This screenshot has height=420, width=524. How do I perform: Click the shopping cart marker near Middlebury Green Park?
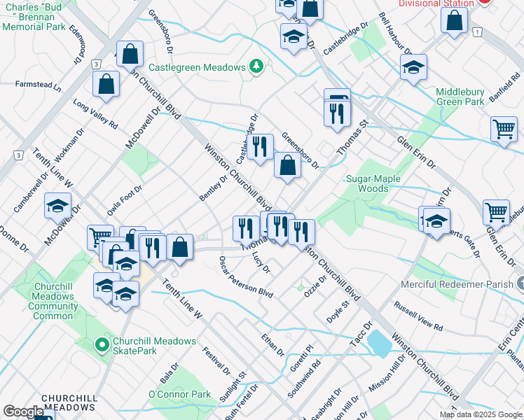[x=504, y=130]
